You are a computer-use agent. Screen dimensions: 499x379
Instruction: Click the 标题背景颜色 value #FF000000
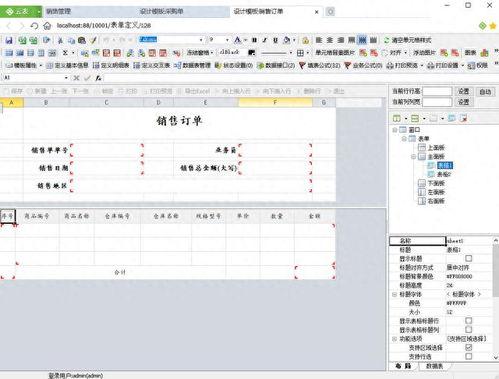tap(459, 276)
